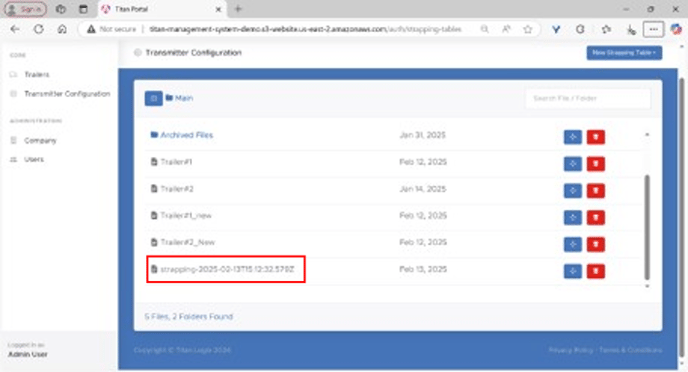Screen dimensions: 688x372
Task: Go to the browser home page
Action: point(62,29)
